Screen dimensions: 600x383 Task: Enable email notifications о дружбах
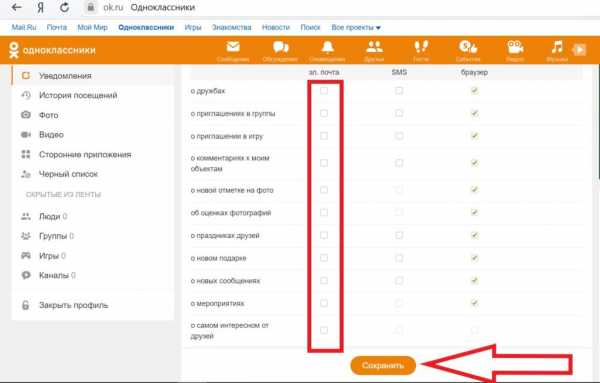324,91
